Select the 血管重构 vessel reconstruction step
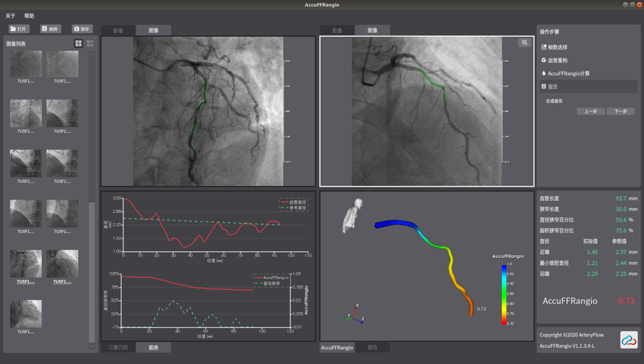The image size is (644, 364). pyautogui.click(x=557, y=60)
